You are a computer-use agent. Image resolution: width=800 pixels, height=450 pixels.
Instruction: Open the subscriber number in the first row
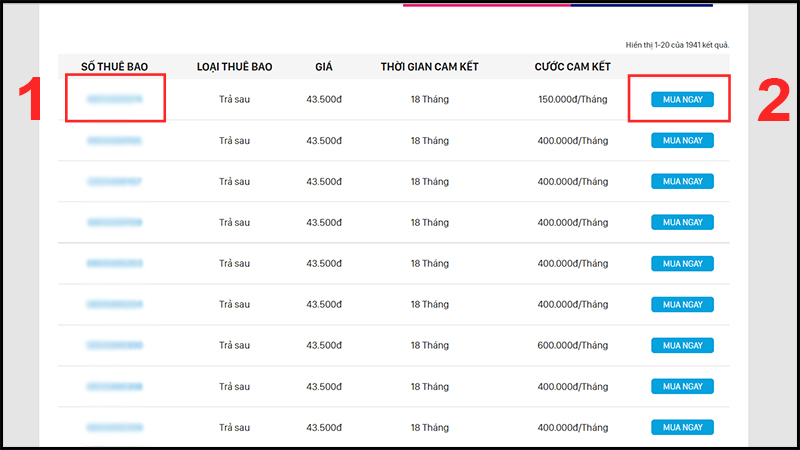(x=114, y=99)
